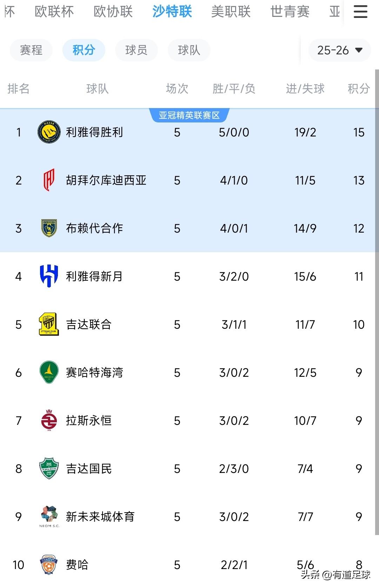Tap the Al Hilal blue crest
This screenshot has width=379, height=588.
(x=49, y=276)
